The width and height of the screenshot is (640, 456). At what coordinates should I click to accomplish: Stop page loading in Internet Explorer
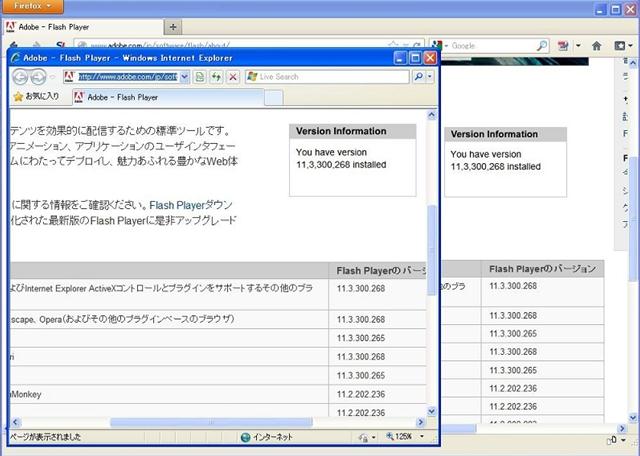(233, 77)
